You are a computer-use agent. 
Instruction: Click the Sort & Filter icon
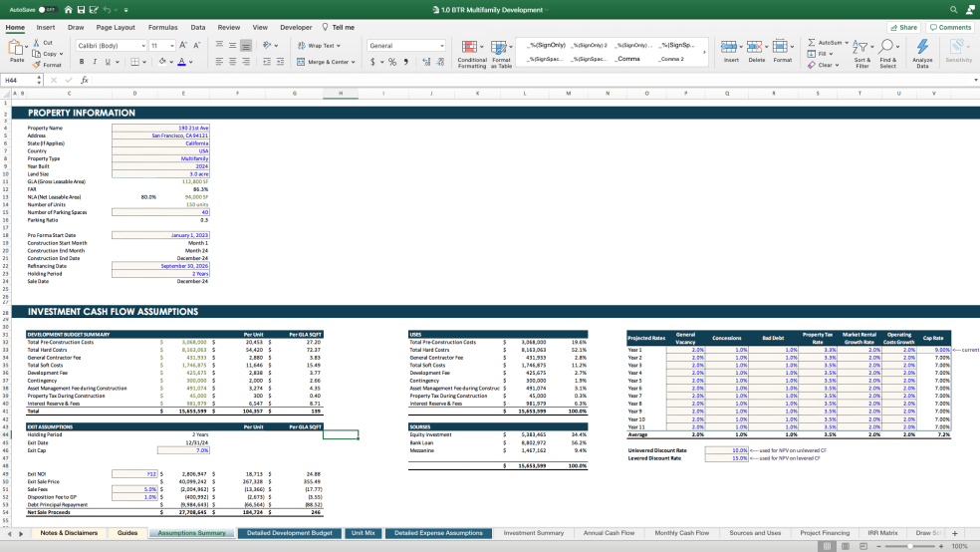pyautogui.click(x=861, y=48)
